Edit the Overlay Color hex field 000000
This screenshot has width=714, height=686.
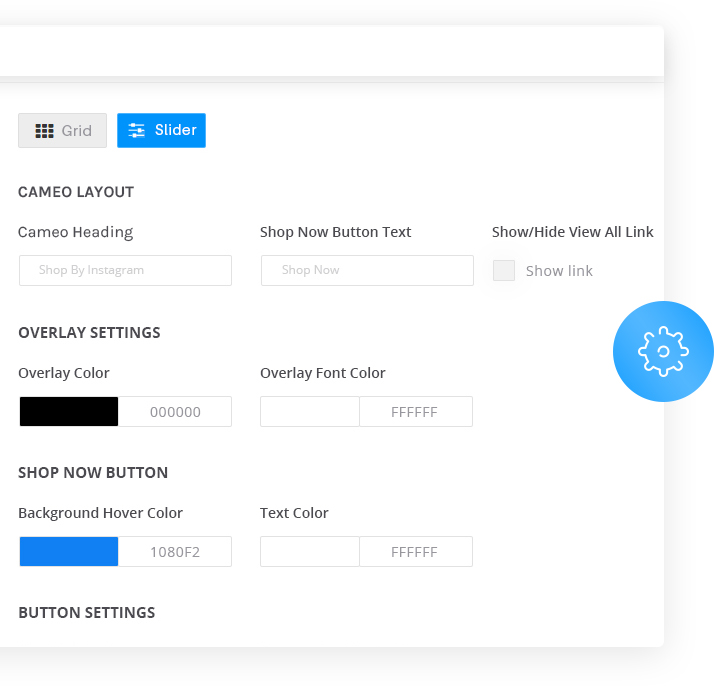(175, 412)
